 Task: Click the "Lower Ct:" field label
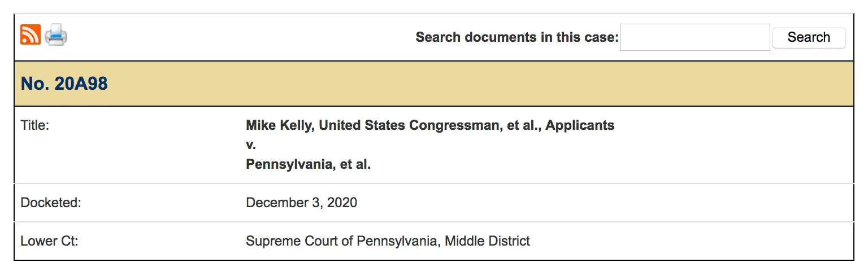(x=49, y=241)
